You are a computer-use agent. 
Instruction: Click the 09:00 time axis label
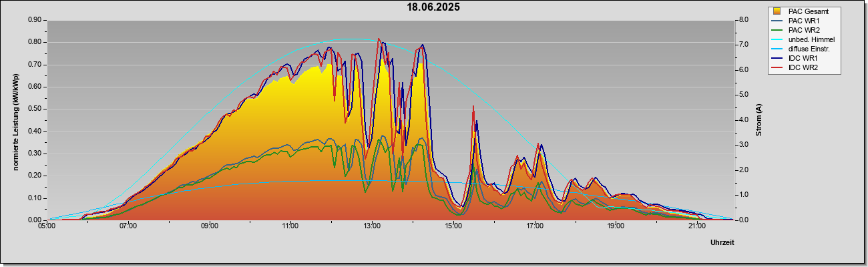210,227
